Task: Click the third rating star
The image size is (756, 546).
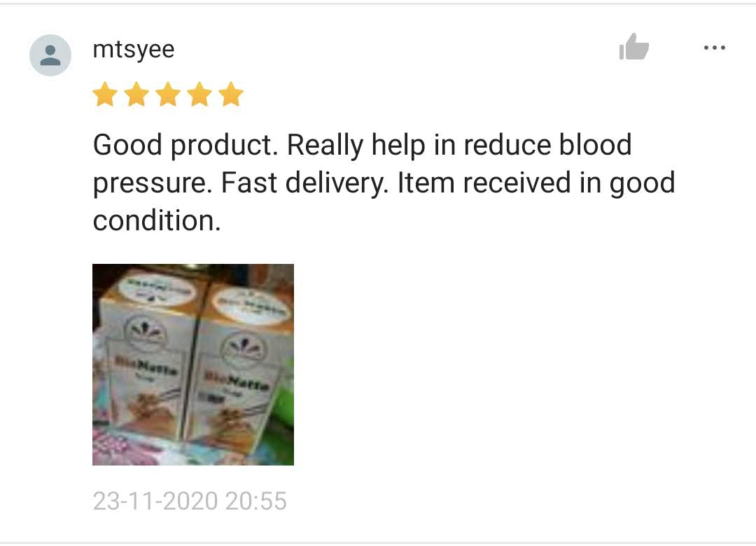Action: click(x=168, y=94)
